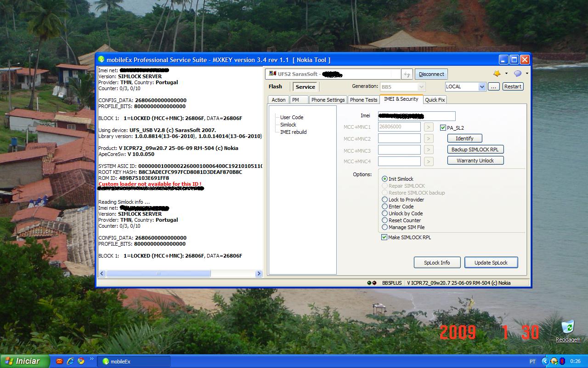Click the Disconnect button
Viewport: 588px width, 368px height.
click(431, 74)
